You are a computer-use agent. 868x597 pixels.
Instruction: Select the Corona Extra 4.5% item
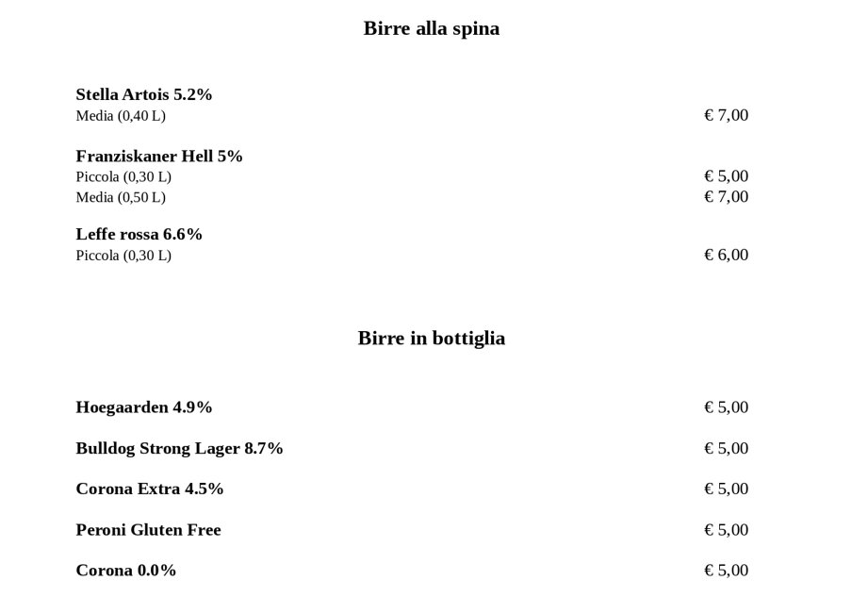[x=150, y=489]
